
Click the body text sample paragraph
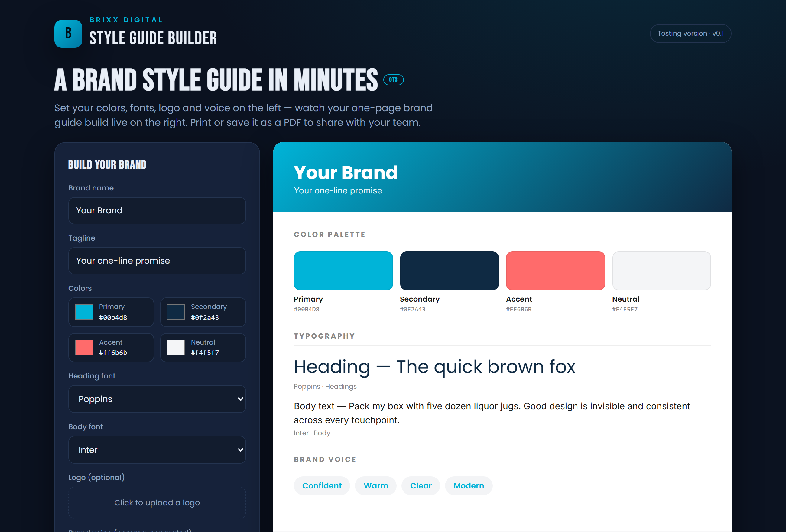(x=492, y=413)
